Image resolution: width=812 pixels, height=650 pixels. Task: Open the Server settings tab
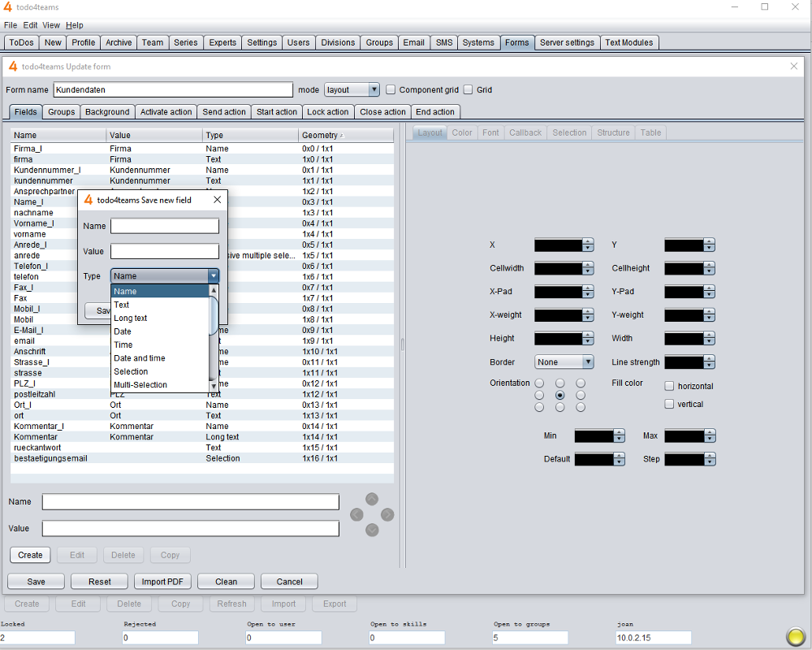(x=567, y=42)
